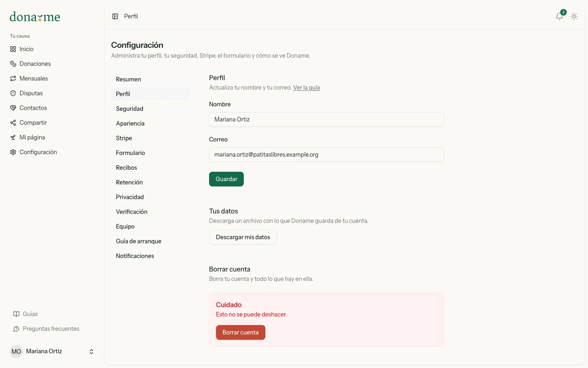Click the Guías book icon
This screenshot has width=588, height=368.
tap(16, 314)
